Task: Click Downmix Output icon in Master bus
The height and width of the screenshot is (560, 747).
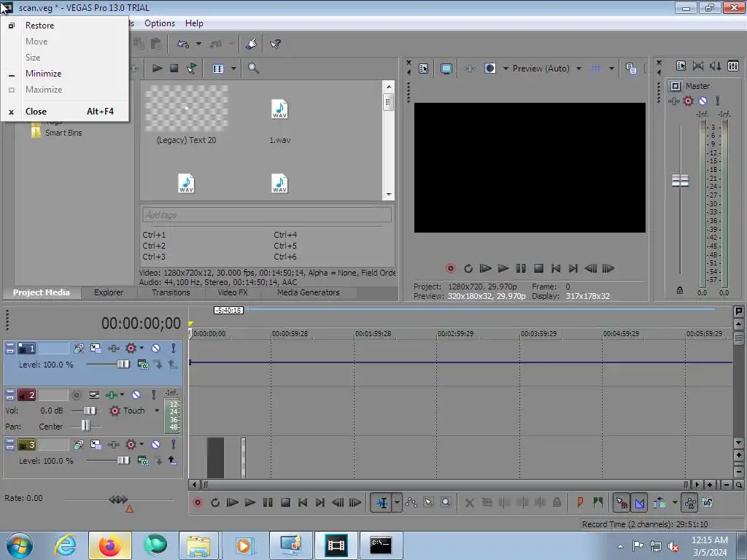Action: tap(698, 66)
